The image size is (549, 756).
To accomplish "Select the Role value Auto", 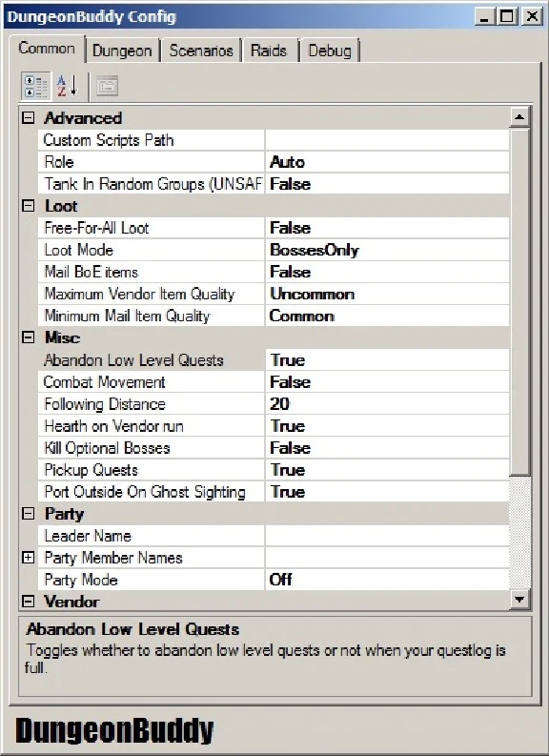I will (x=387, y=162).
